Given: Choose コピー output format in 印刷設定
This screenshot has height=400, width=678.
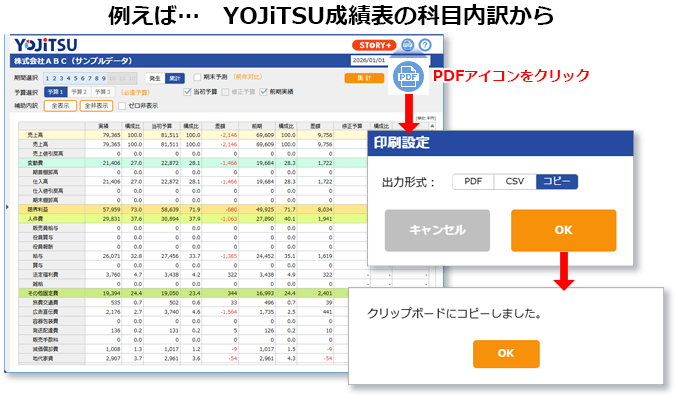Looking at the screenshot, I should pyautogui.click(x=557, y=182).
